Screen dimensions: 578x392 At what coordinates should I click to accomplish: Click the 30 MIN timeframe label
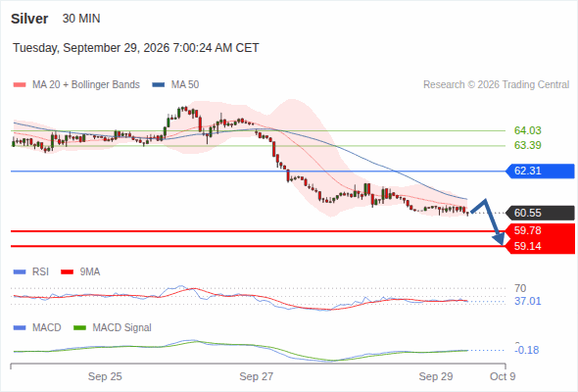81,19
